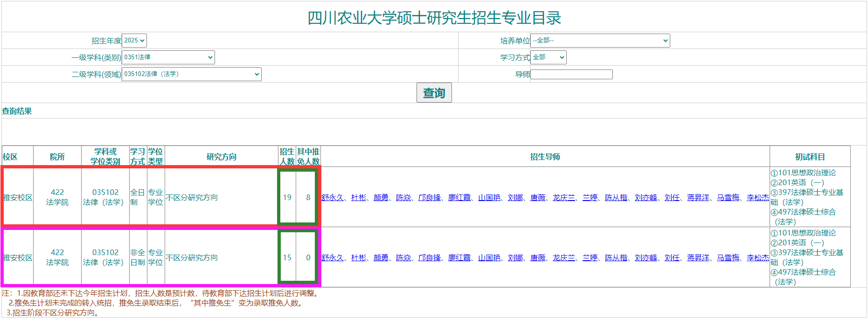Click the 院所 column header
This screenshot has width=868, height=319.
point(57,157)
